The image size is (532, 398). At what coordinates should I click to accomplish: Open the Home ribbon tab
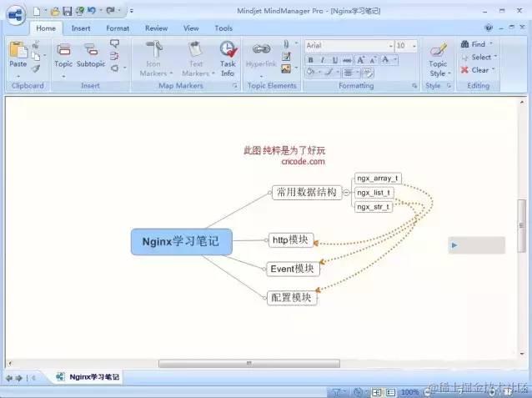[46, 28]
